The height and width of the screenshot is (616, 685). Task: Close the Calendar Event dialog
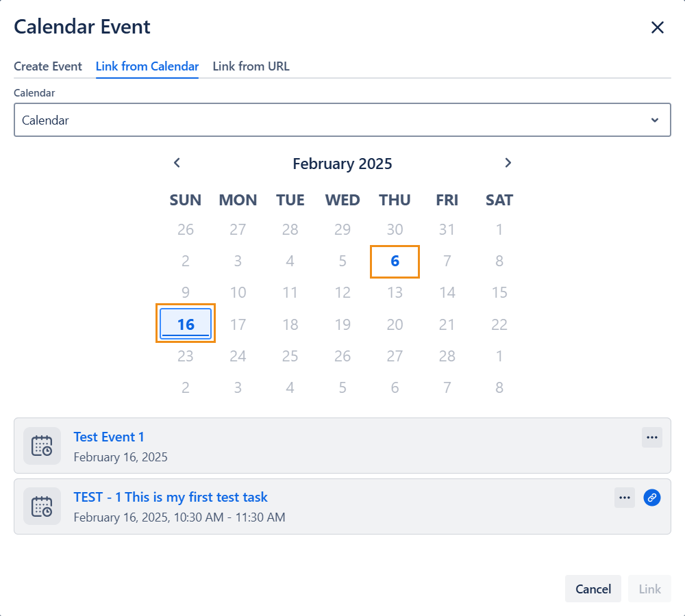(657, 27)
